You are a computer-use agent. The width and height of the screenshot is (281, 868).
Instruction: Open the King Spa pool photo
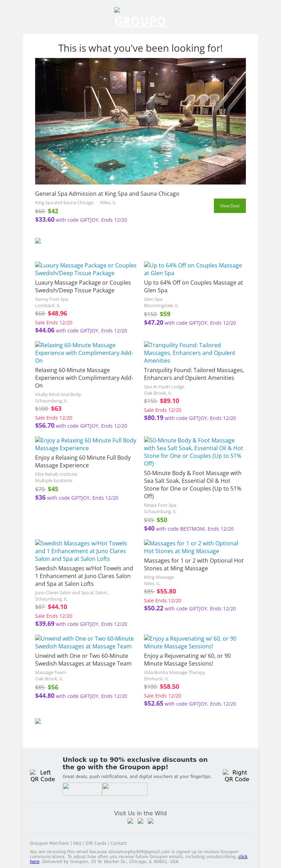[x=140, y=121]
